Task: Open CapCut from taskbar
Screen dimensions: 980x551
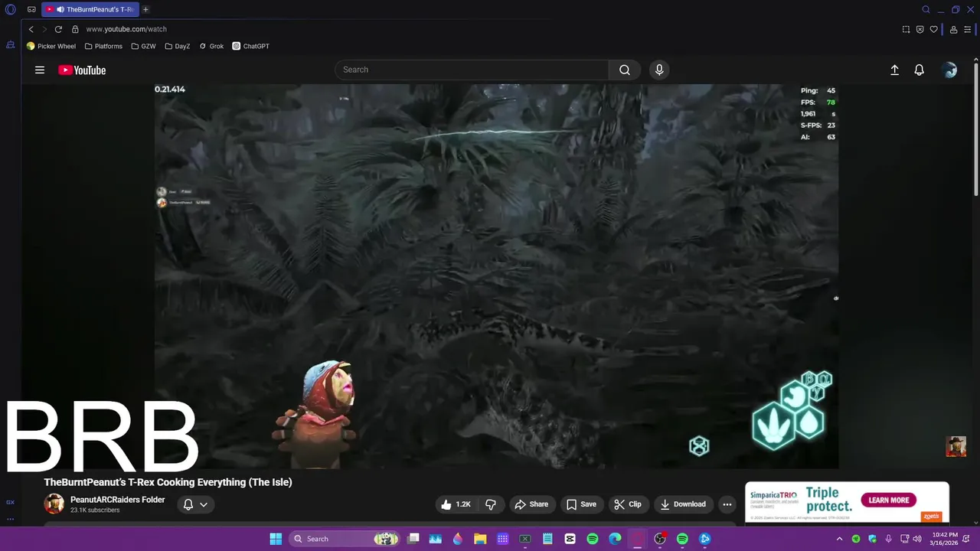Action: coord(570,539)
